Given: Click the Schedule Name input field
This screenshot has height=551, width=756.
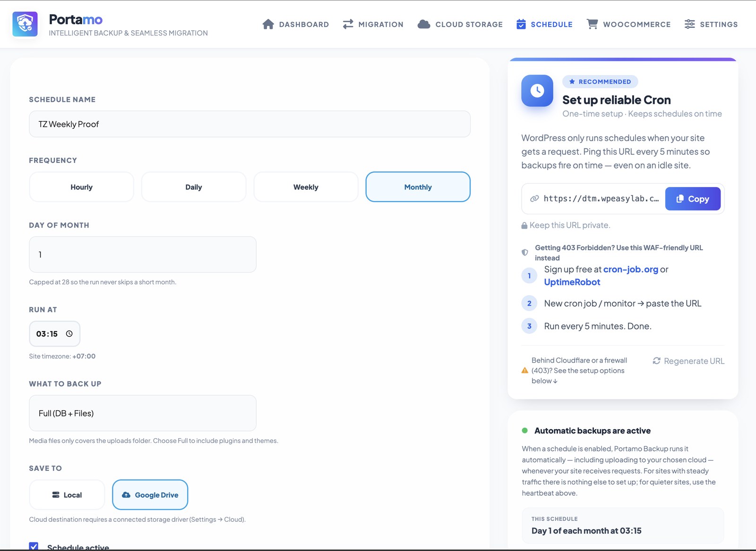Looking at the screenshot, I should click(250, 124).
